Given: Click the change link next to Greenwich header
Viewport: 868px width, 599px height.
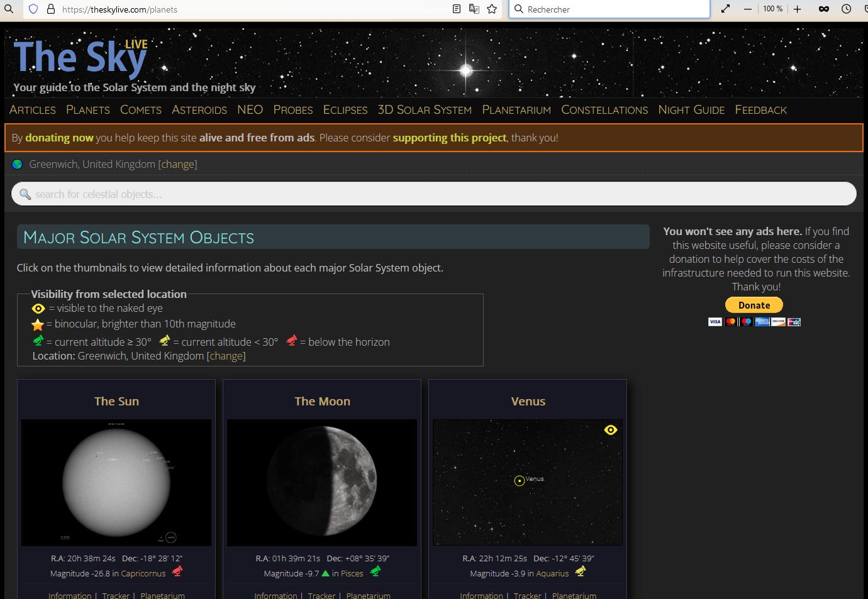Looking at the screenshot, I should coord(177,164).
